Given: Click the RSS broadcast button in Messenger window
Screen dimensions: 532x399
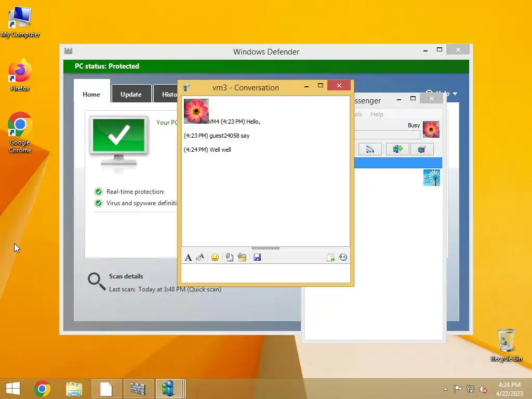Looking at the screenshot, I should click(x=370, y=149).
